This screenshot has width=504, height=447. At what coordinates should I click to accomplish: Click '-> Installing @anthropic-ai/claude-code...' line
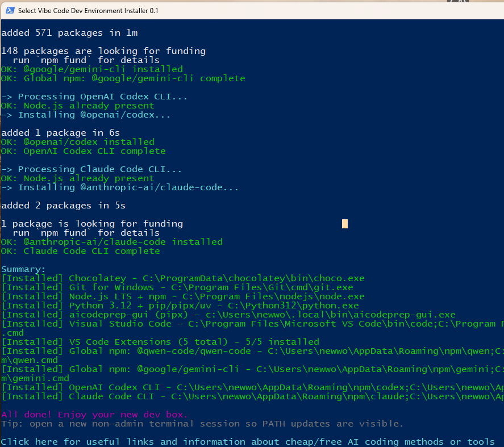click(120, 187)
